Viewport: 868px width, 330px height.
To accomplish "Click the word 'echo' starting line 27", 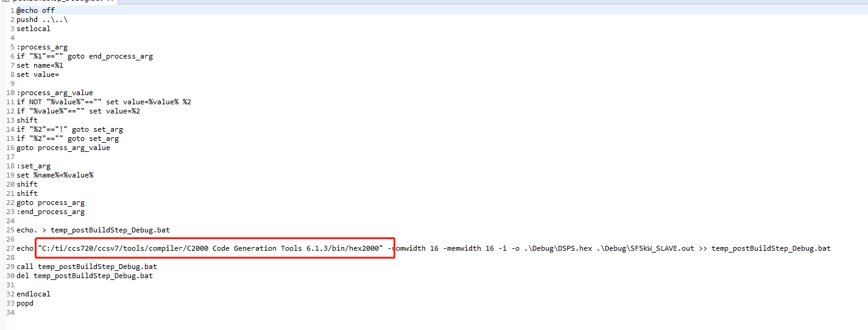I will coord(25,248).
